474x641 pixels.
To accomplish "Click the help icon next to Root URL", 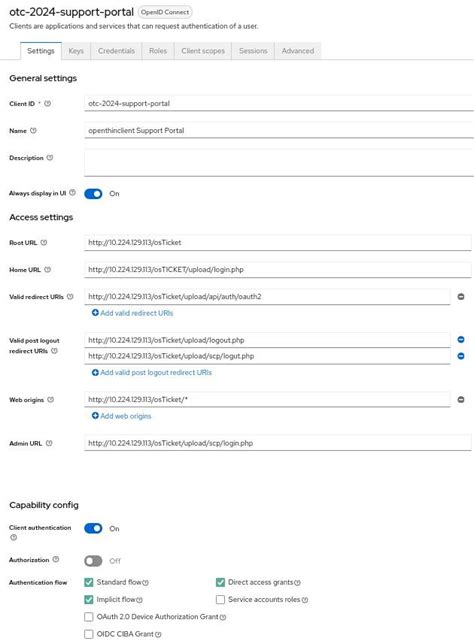I will [x=44, y=242].
